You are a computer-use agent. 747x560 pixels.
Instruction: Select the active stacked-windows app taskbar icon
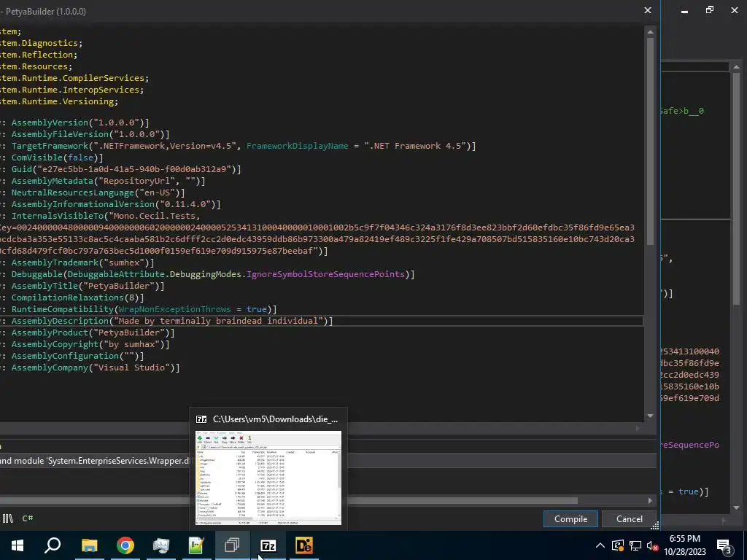coord(232,545)
